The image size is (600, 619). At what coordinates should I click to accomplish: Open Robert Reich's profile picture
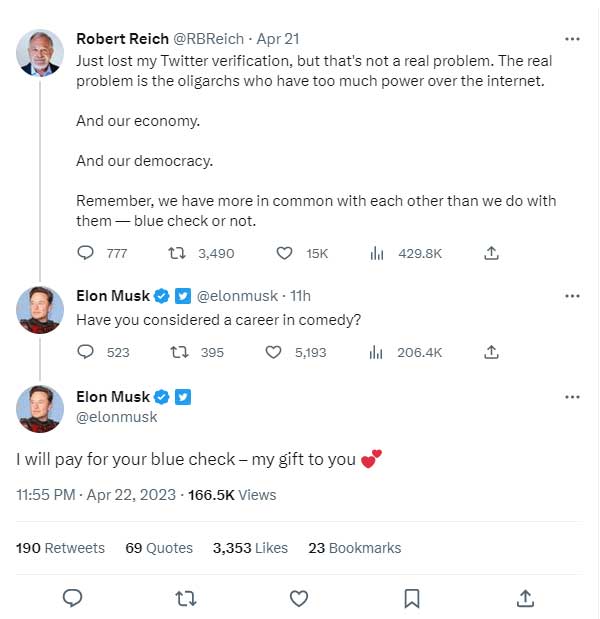click(40, 52)
